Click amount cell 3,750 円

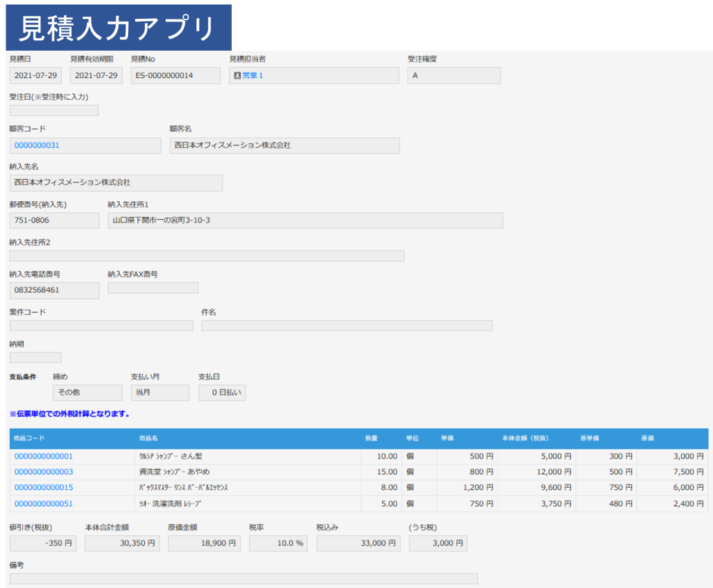click(x=537, y=504)
